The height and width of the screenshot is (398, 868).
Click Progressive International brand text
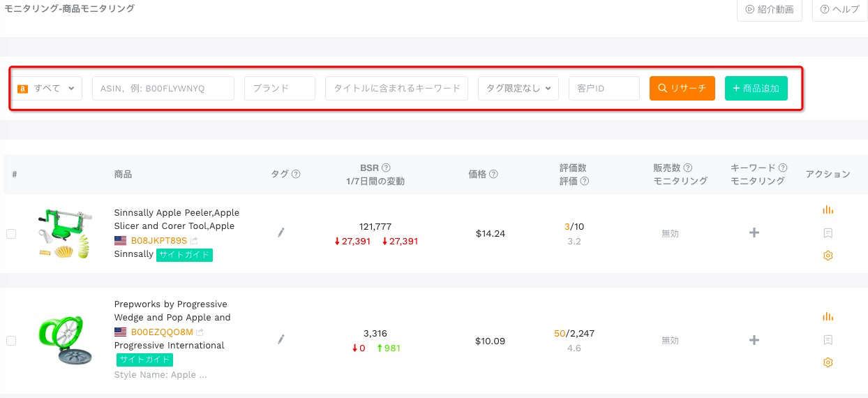[170, 346]
